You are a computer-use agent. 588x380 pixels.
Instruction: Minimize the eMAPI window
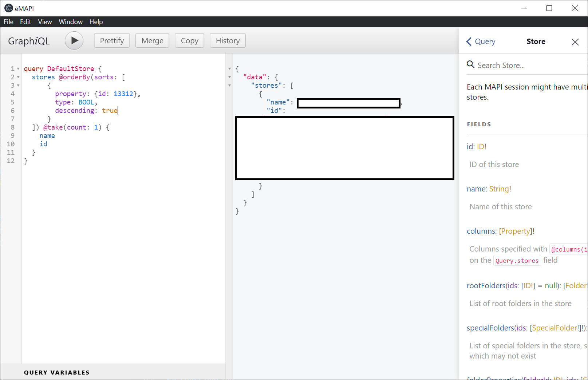(524, 8)
